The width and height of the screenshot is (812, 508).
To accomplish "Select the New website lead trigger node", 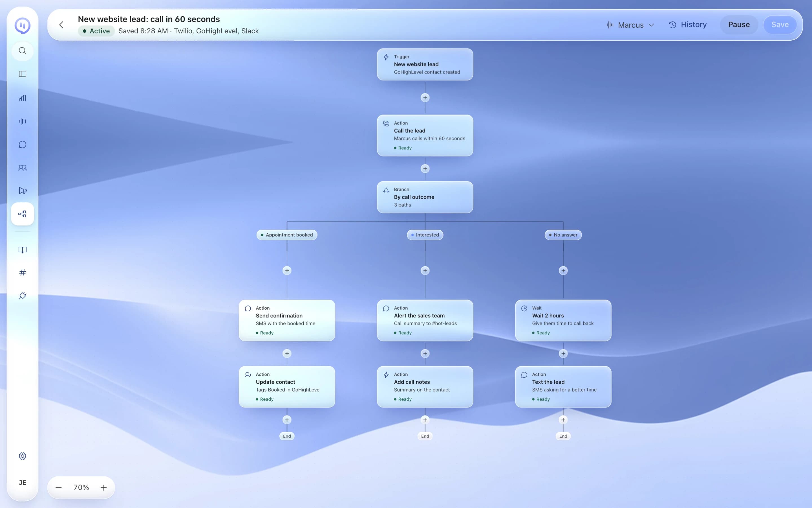I will coord(425,65).
